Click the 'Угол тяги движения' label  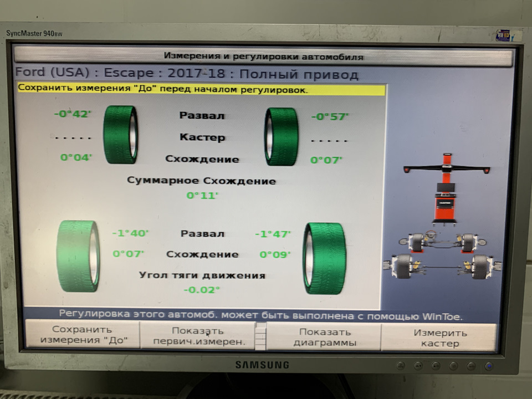coord(202,275)
